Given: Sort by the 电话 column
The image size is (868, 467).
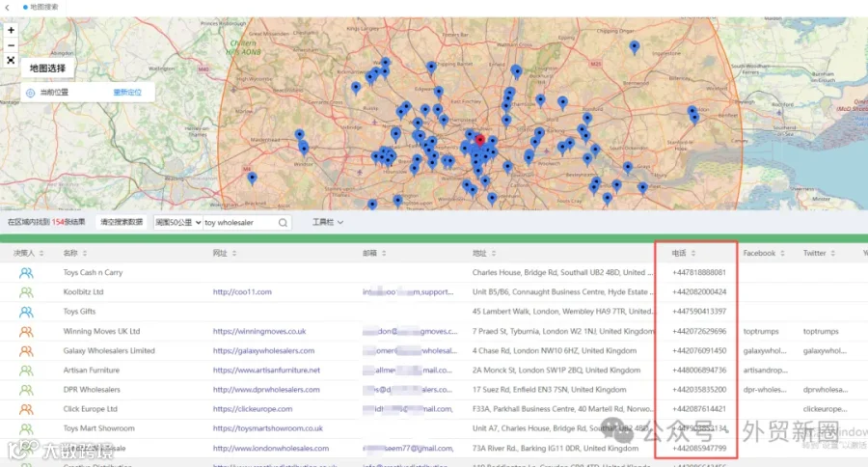Looking at the screenshot, I should (693, 253).
